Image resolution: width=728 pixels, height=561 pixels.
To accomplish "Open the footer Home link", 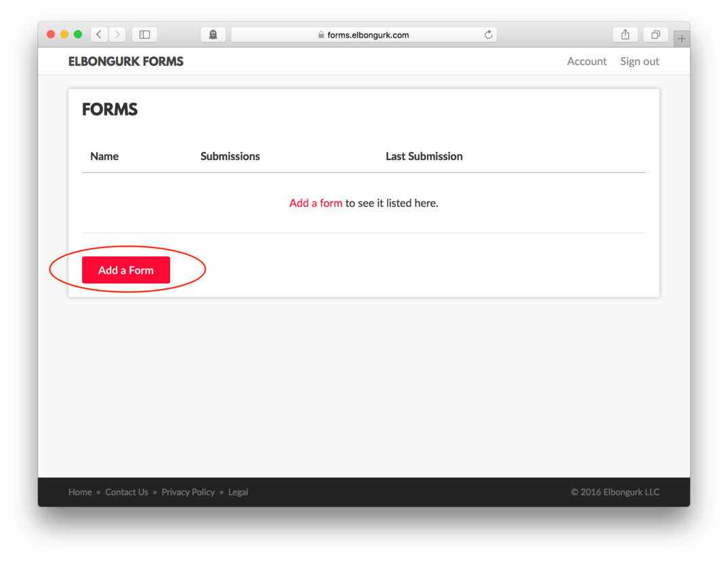I will click(x=80, y=492).
